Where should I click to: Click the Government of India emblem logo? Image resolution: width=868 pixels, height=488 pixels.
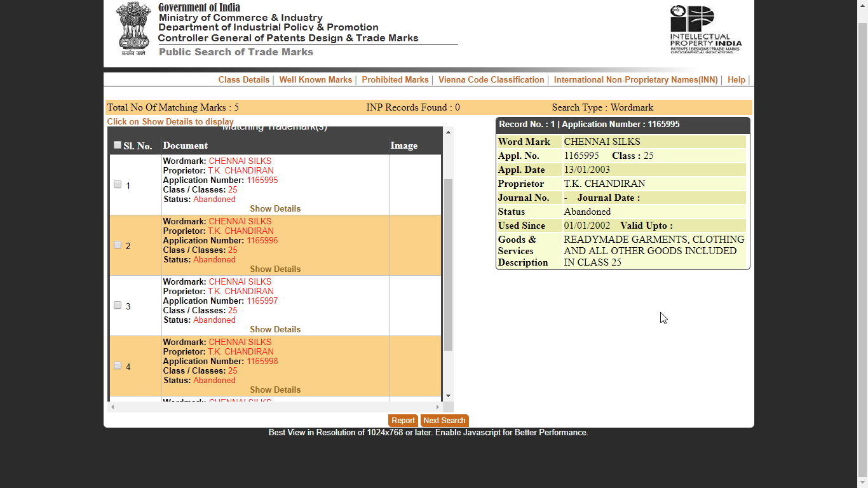pos(133,29)
